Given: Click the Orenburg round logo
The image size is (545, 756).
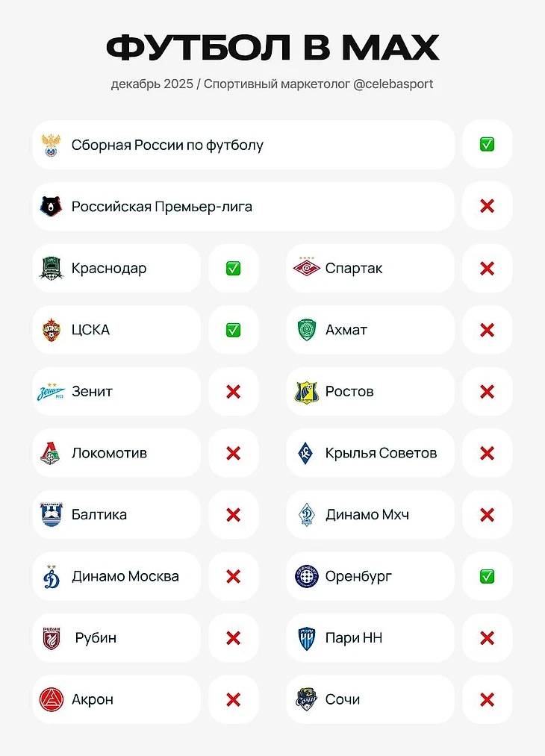Looking at the screenshot, I should coord(306,576).
